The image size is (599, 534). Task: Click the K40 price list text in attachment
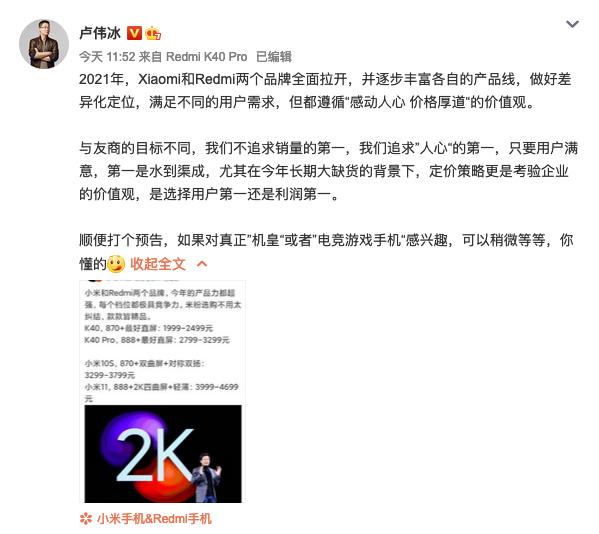(149, 328)
